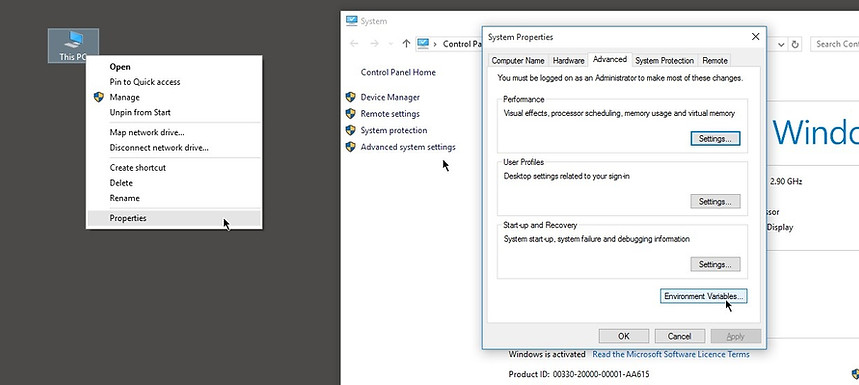Select Disconnect network drive...
The width and height of the screenshot is (859, 385).
[x=174, y=147]
